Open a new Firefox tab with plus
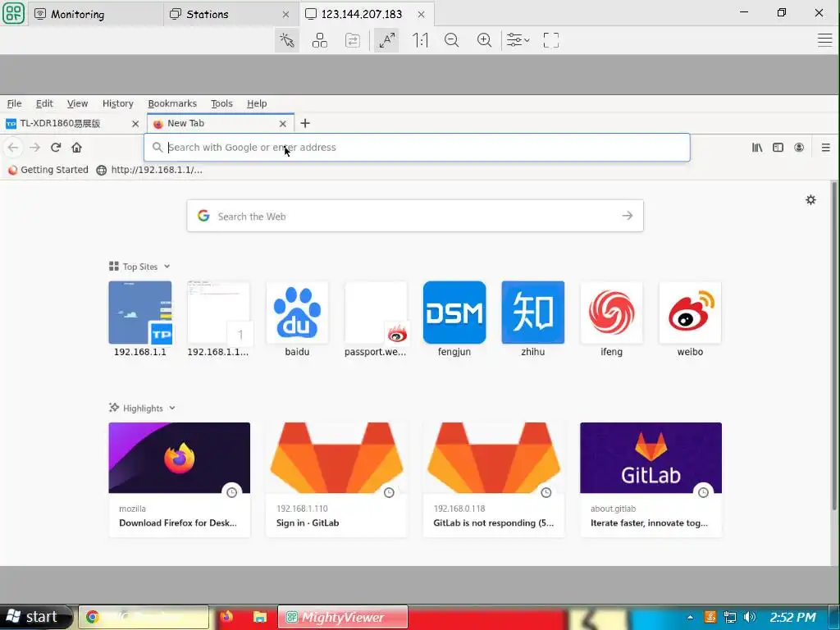 (x=305, y=123)
